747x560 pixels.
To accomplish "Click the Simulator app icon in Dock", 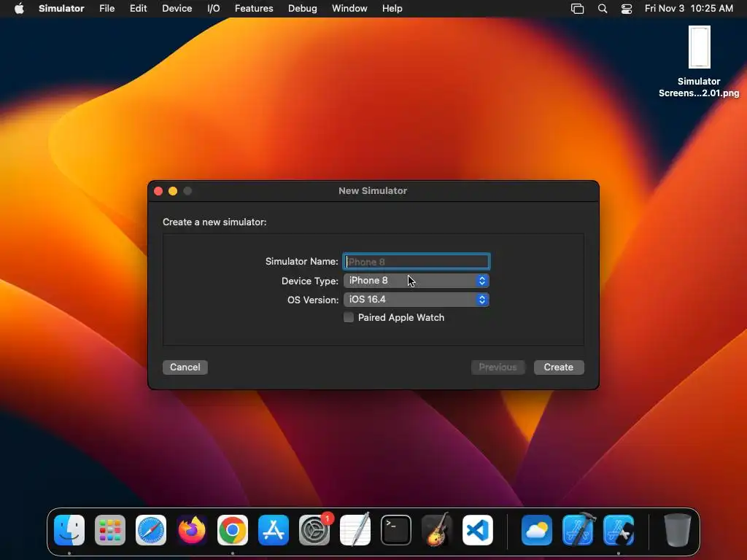I will [619, 530].
